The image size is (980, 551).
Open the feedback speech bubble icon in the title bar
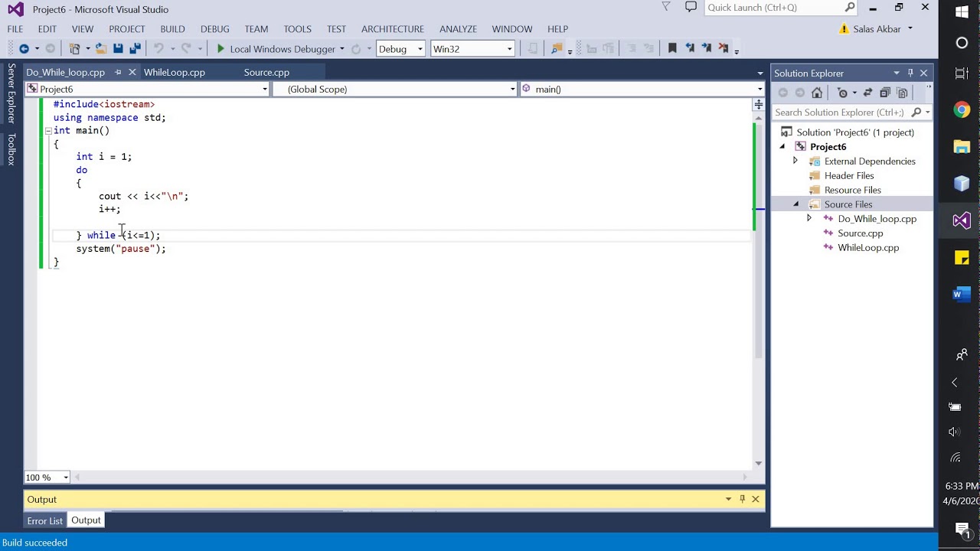coord(691,8)
